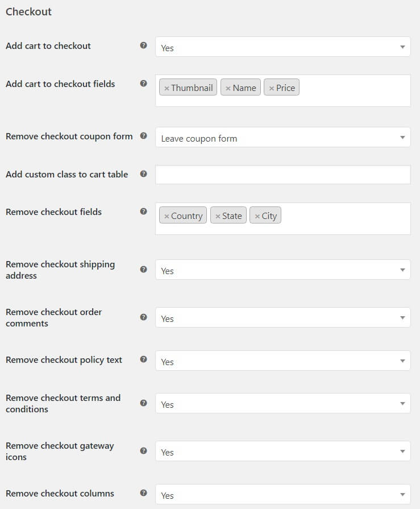The image size is (420, 509).
Task: Open the Add cart to checkout dropdown
Action: [283, 47]
